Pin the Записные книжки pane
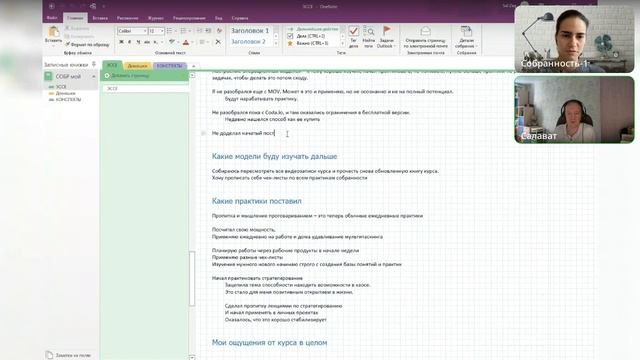 94,64
